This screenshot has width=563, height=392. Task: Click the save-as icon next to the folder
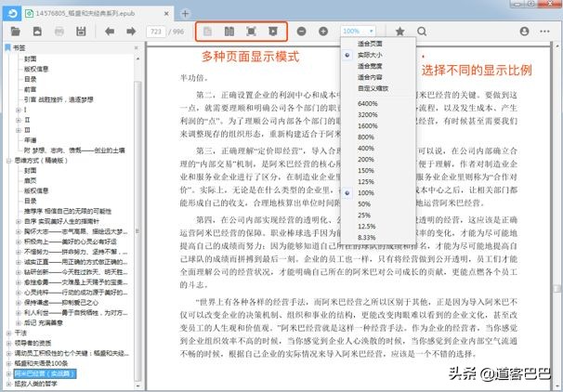pyautogui.click(x=37, y=32)
